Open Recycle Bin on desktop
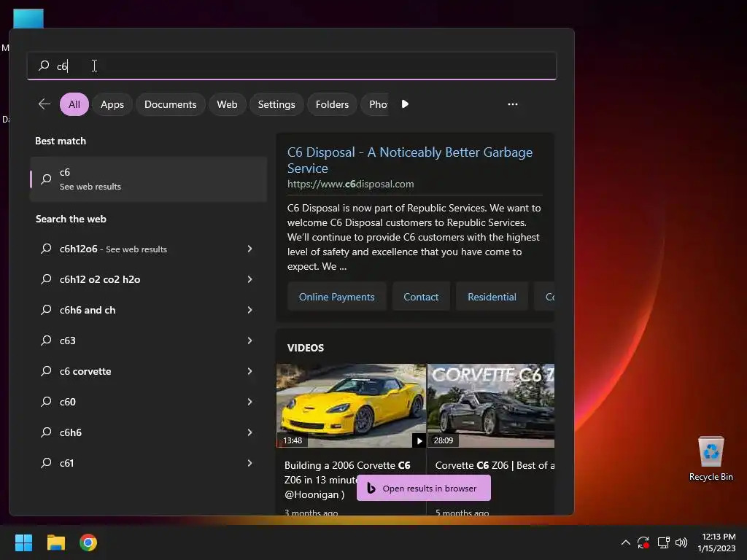The height and width of the screenshot is (560, 747). 711,458
